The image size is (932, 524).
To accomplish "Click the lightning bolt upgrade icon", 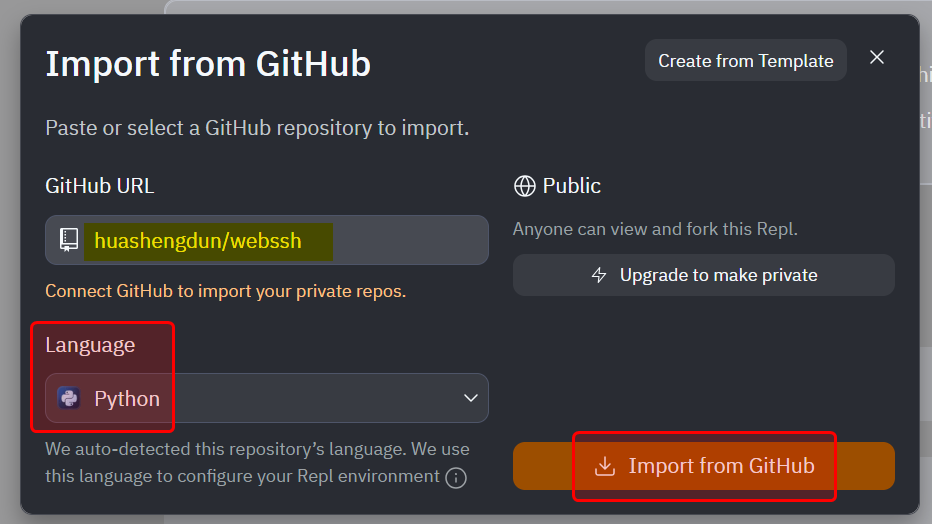I will click(599, 275).
